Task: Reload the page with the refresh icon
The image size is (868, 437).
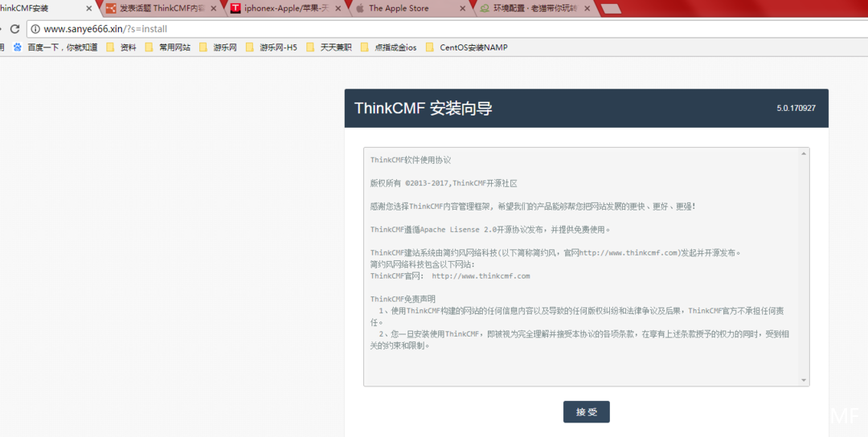Action: 15,29
